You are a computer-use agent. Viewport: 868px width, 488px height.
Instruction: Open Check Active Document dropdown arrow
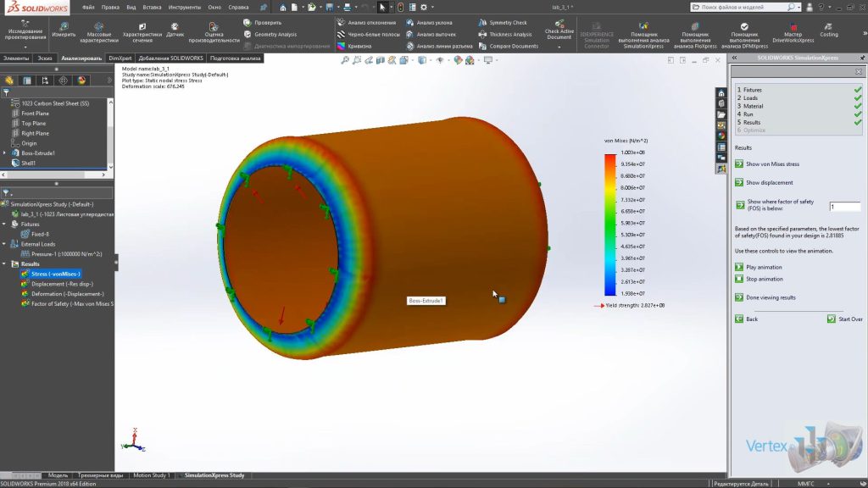coord(559,47)
